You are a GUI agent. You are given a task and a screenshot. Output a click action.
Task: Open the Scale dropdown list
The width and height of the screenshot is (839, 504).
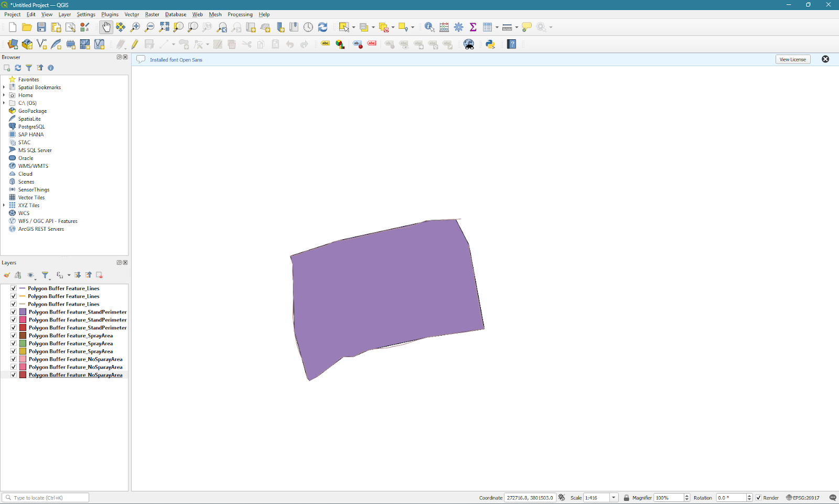(614, 498)
